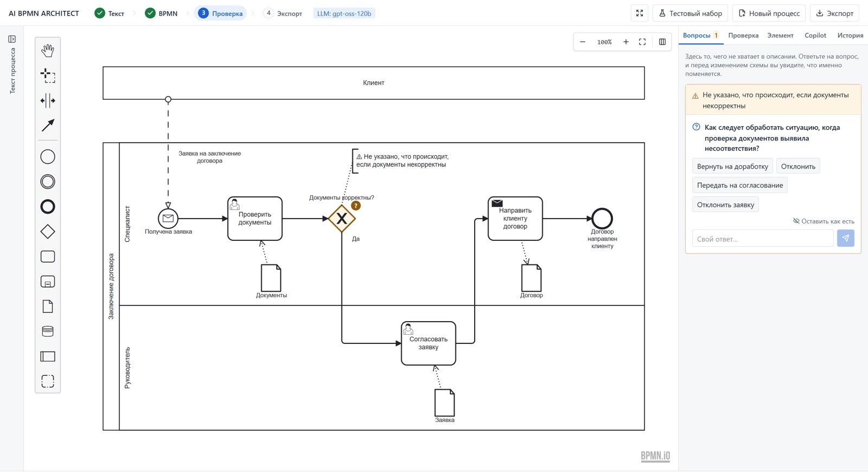Pick the data store palette item

48,331
